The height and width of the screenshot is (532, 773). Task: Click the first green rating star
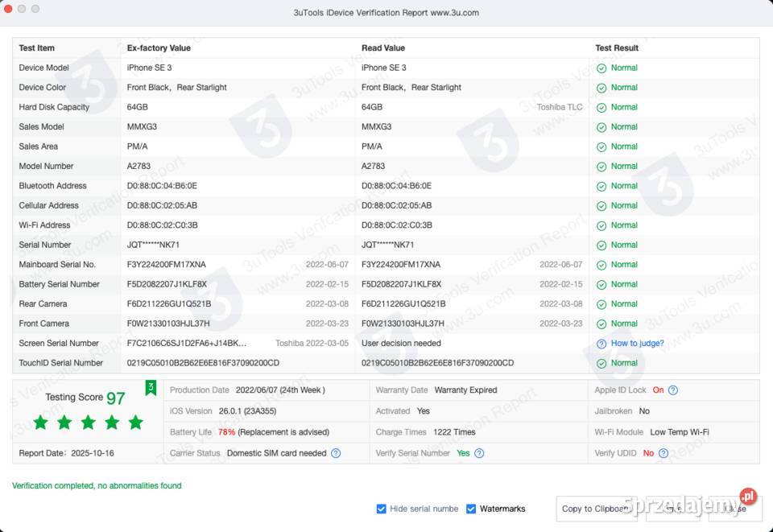point(41,423)
